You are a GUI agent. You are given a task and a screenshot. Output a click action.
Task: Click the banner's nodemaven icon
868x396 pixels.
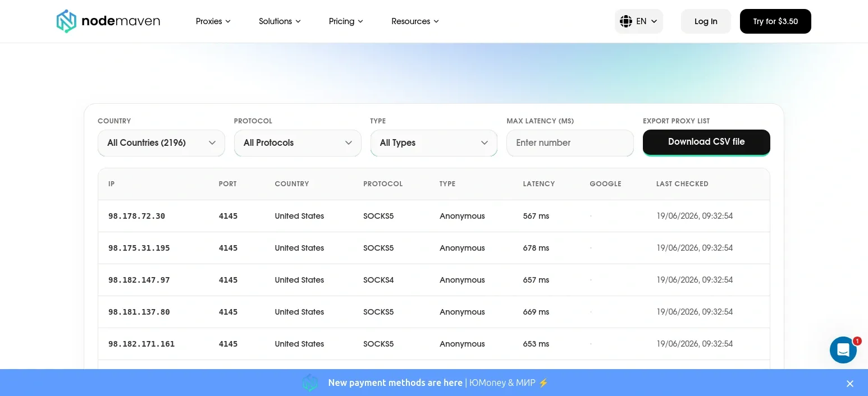310,383
